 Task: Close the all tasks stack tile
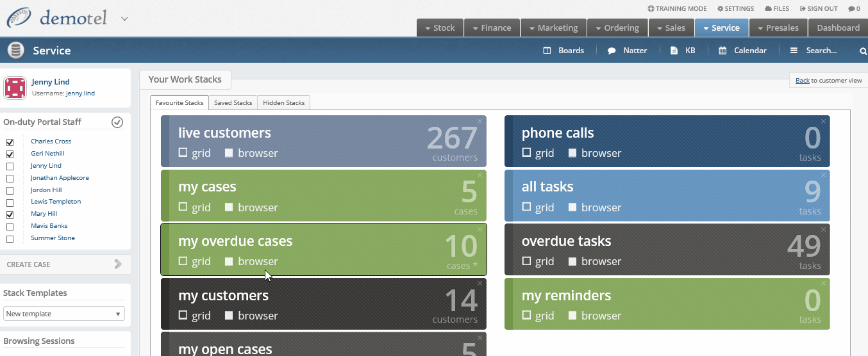823,175
